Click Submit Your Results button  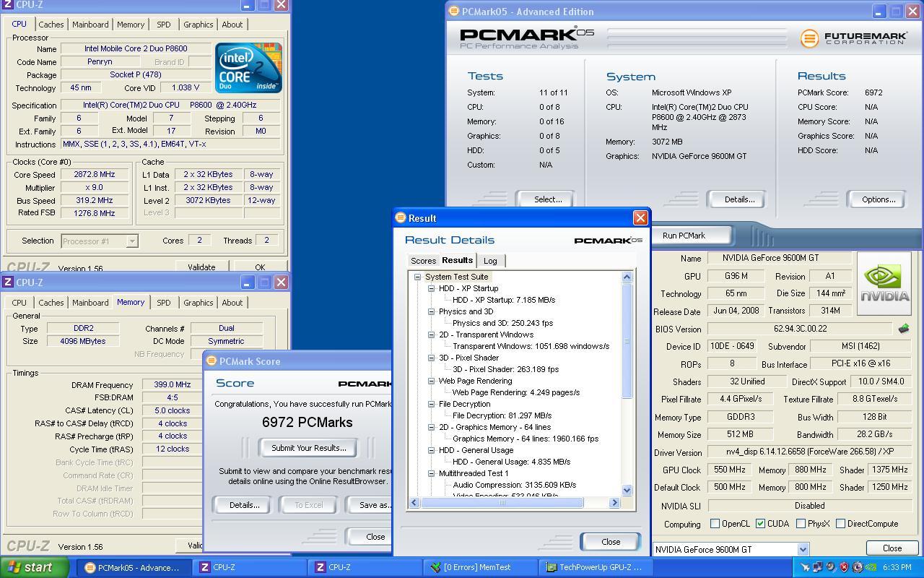pyautogui.click(x=309, y=448)
